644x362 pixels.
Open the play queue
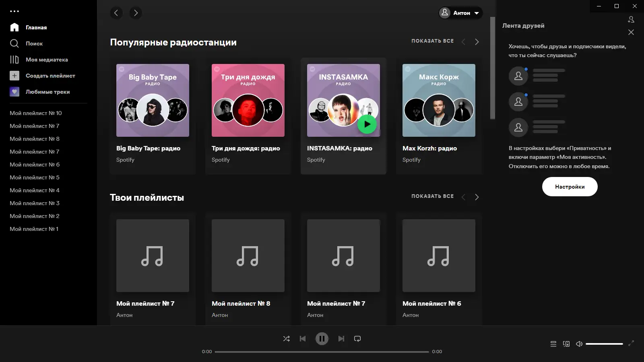coord(553,344)
